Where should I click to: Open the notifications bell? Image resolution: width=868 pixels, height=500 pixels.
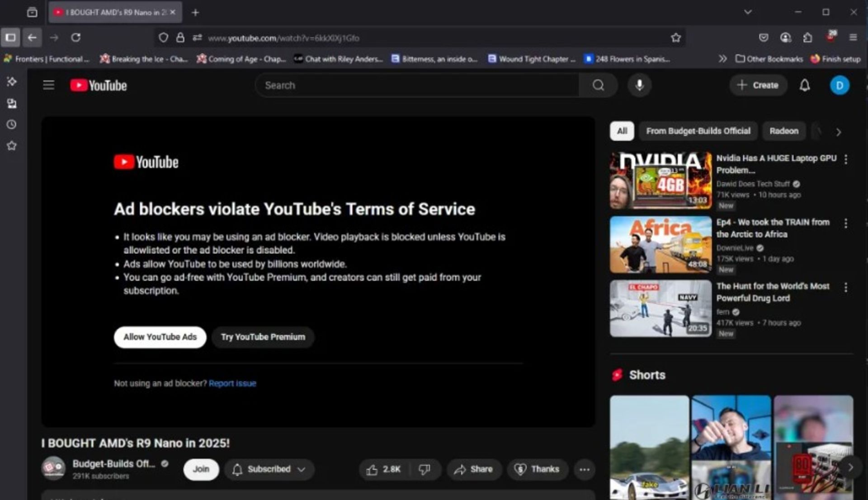click(x=804, y=85)
